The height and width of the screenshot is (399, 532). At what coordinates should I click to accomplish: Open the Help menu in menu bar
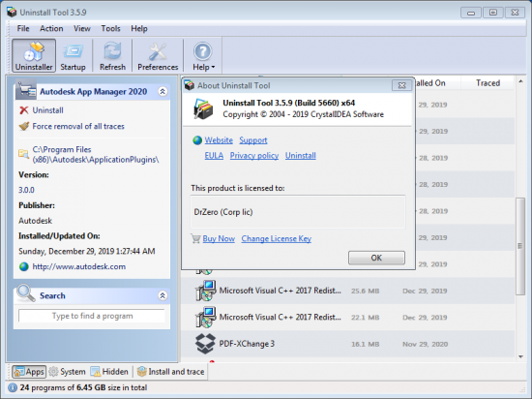point(139,28)
